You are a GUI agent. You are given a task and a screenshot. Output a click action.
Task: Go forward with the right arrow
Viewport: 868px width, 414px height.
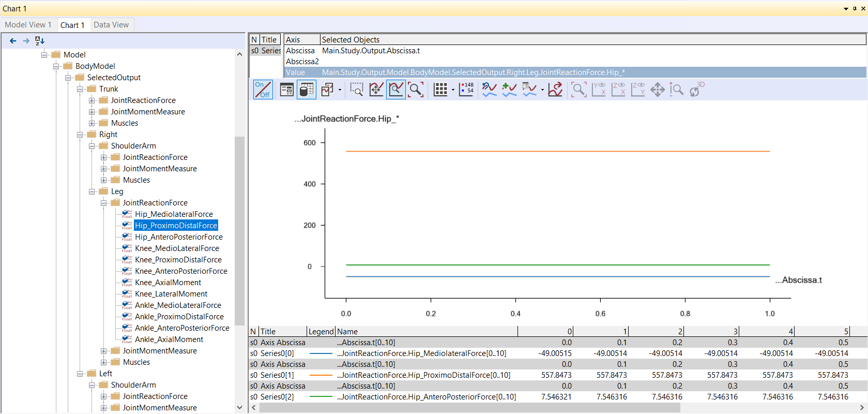(26, 40)
